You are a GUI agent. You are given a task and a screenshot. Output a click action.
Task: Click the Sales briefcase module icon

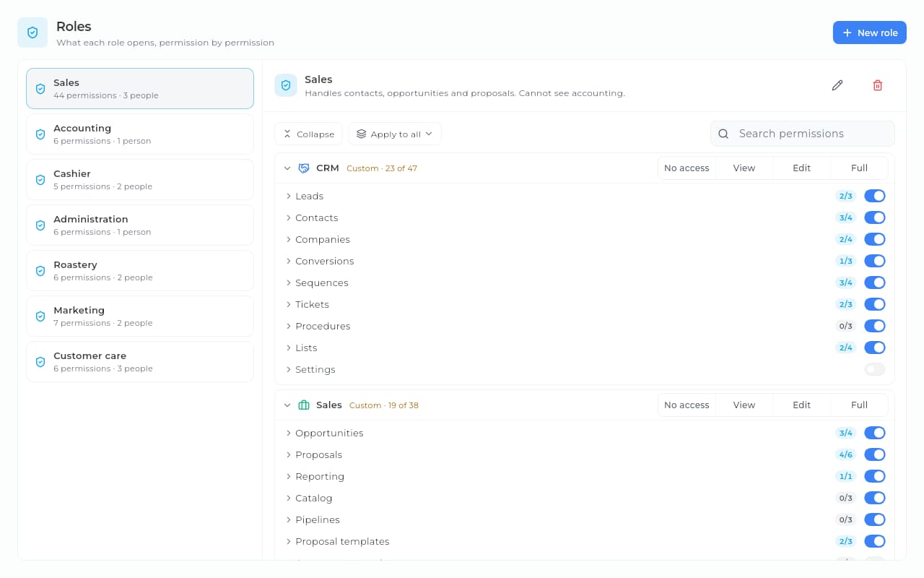coord(304,405)
